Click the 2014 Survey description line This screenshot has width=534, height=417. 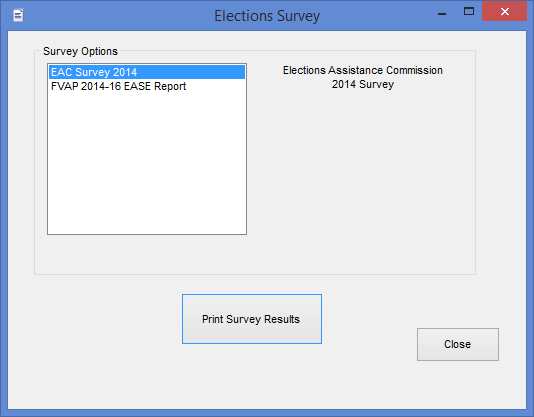[363, 84]
